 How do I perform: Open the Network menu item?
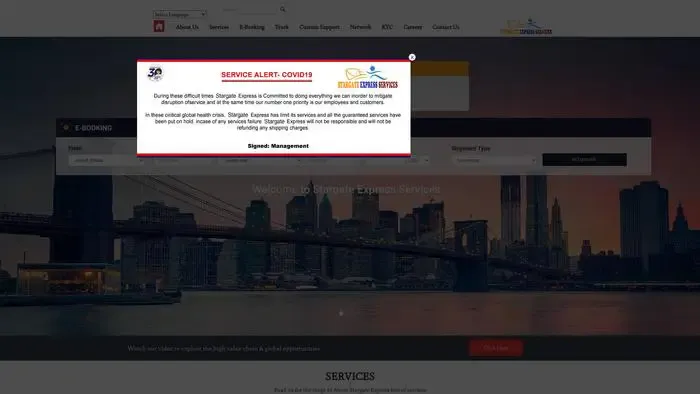pos(360,27)
